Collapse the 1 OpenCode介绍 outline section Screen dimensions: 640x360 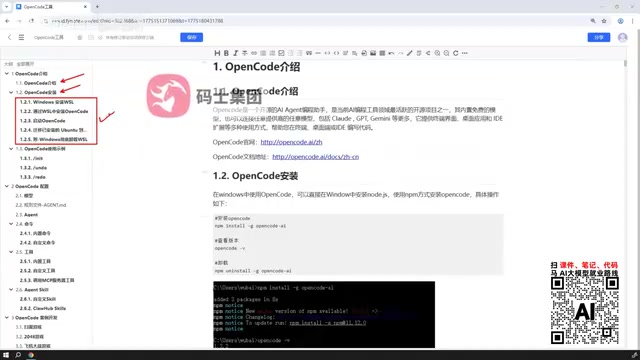click(7, 73)
